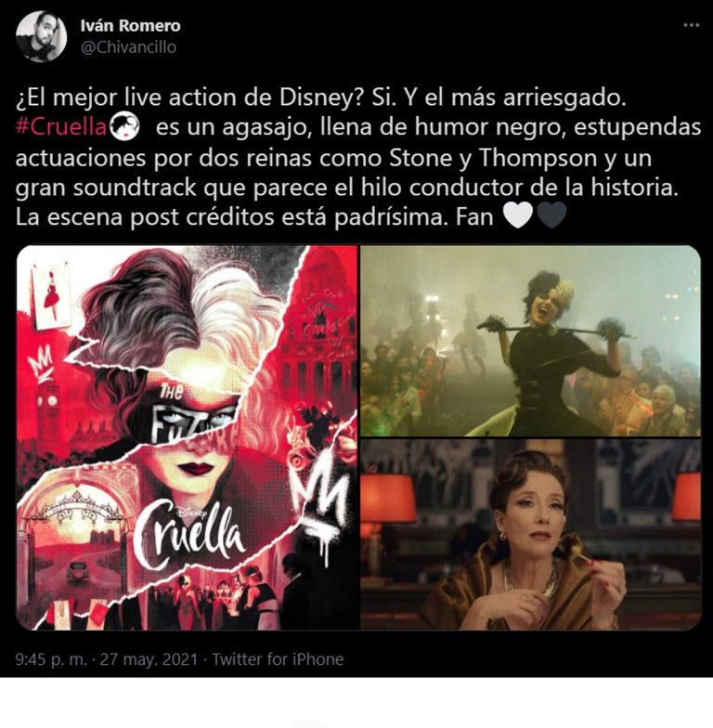Screen dimensions: 713x728
Task: Click the Cruella hashtag emoji icon
Action: click(124, 126)
